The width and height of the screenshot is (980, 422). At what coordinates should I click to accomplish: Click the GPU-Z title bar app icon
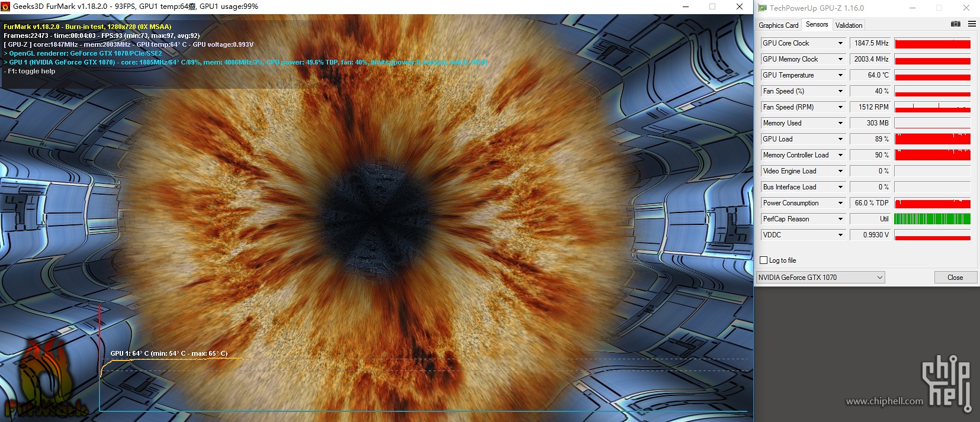[x=763, y=8]
